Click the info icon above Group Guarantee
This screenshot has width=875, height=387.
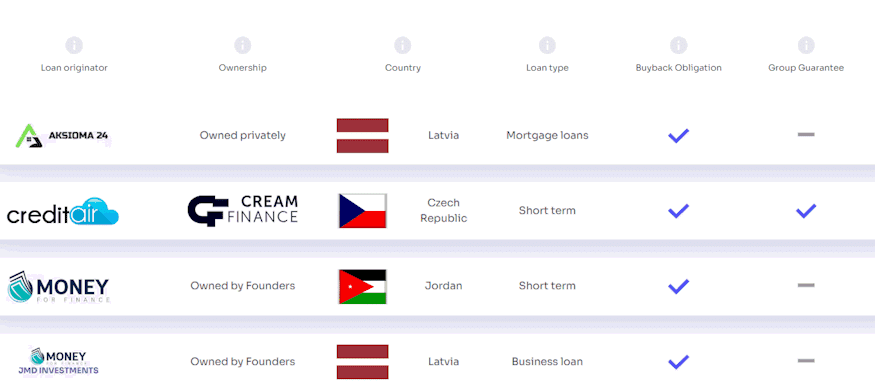click(806, 45)
